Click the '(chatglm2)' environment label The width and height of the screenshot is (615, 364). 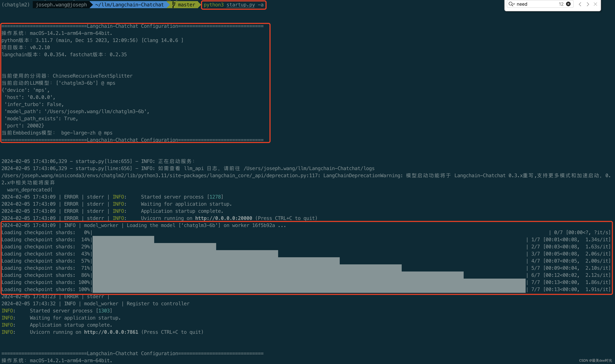[x=16, y=5]
